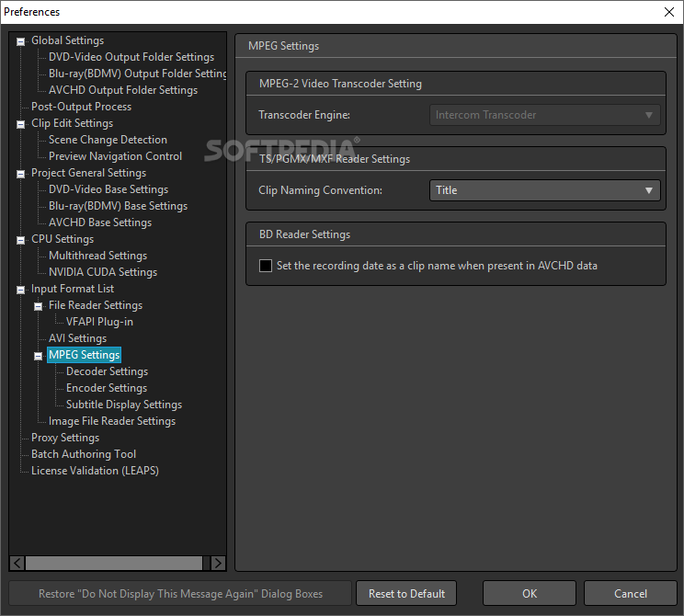Open Multithread Settings

(97, 257)
